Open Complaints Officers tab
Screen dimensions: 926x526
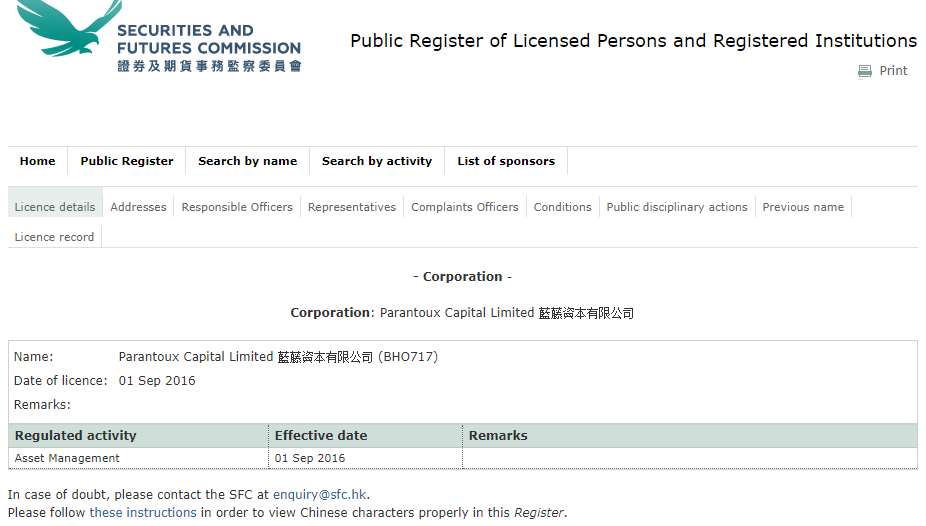[x=465, y=207]
